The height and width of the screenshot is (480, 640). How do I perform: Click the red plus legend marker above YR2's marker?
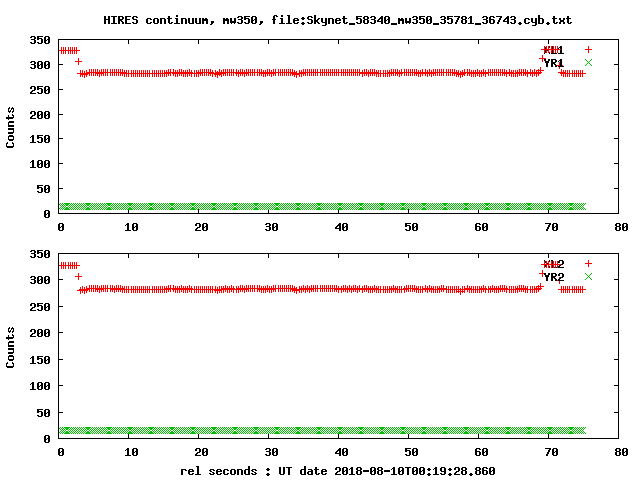588,263
